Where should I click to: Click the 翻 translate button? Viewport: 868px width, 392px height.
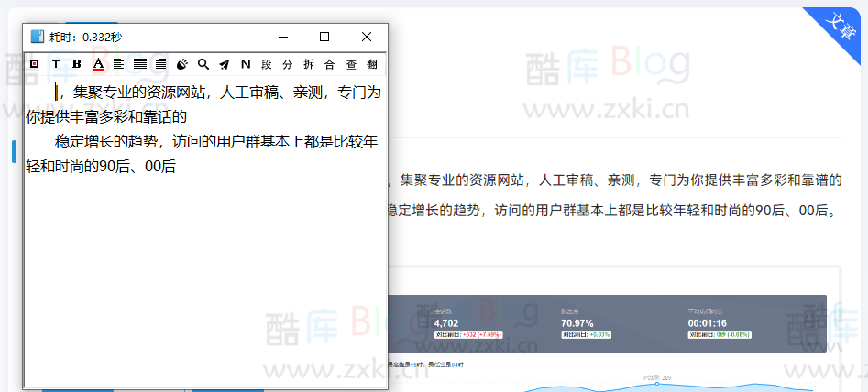tap(372, 64)
